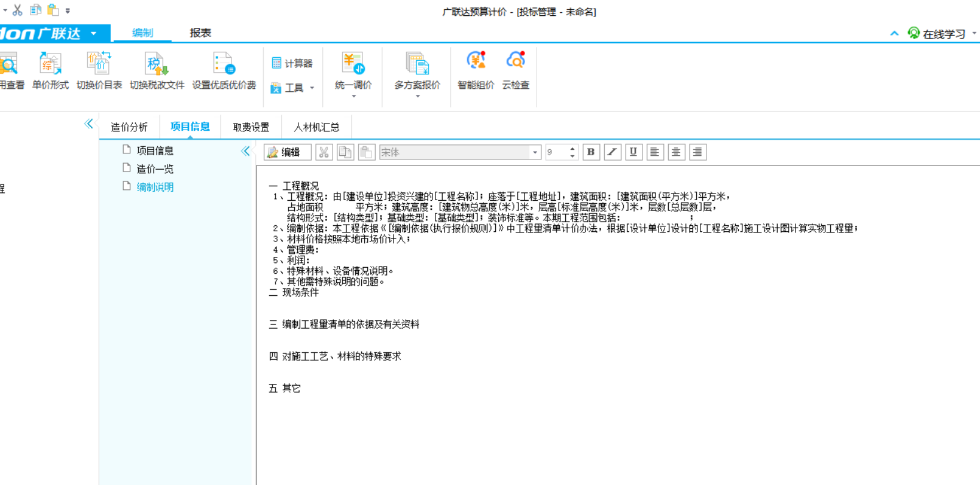
Task: Click the line 3、材料价格按照本地市场价计入
Action: [x=342, y=239]
